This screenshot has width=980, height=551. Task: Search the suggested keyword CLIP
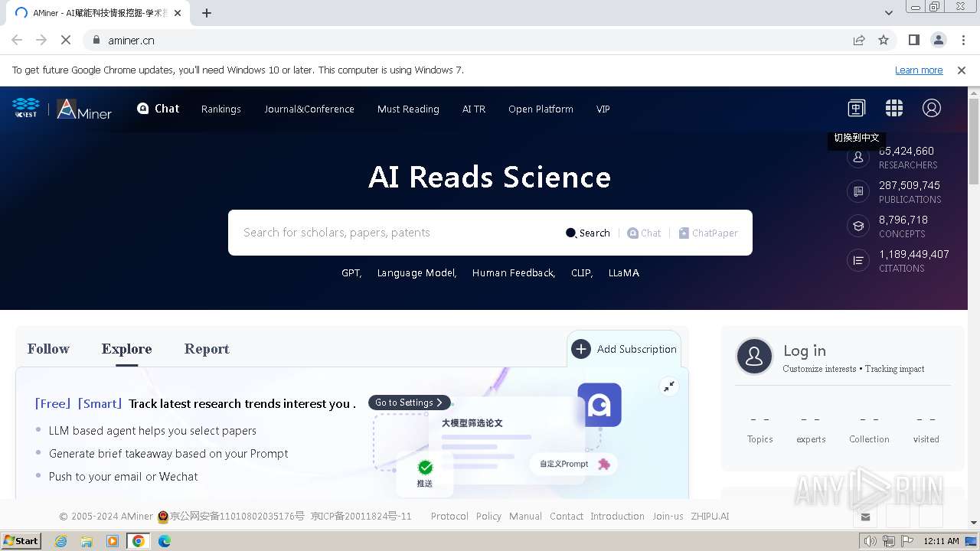[582, 272]
